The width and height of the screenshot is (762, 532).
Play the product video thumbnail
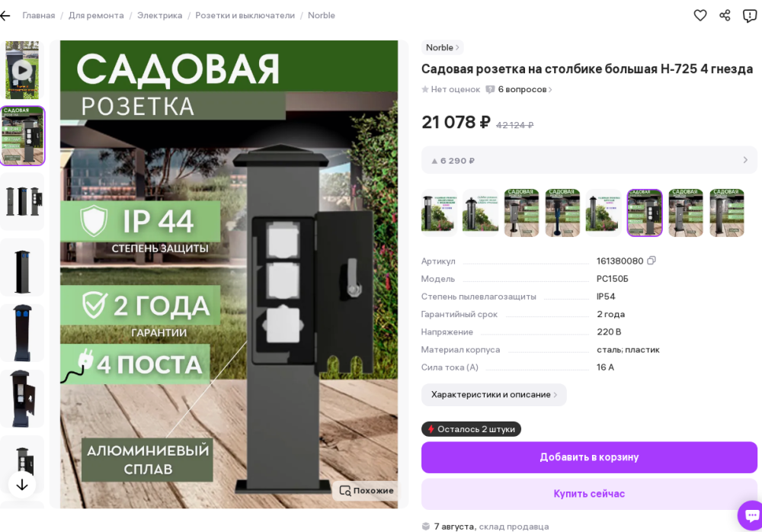click(22, 70)
